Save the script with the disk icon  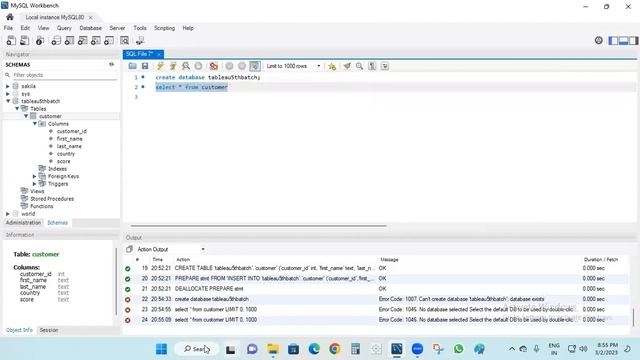tap(145, 66)
